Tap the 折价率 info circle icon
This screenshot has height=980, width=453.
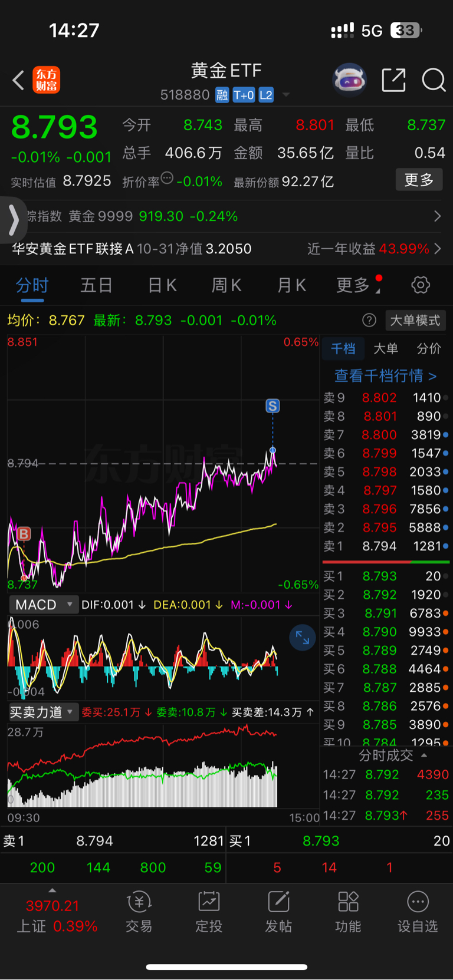167,177
